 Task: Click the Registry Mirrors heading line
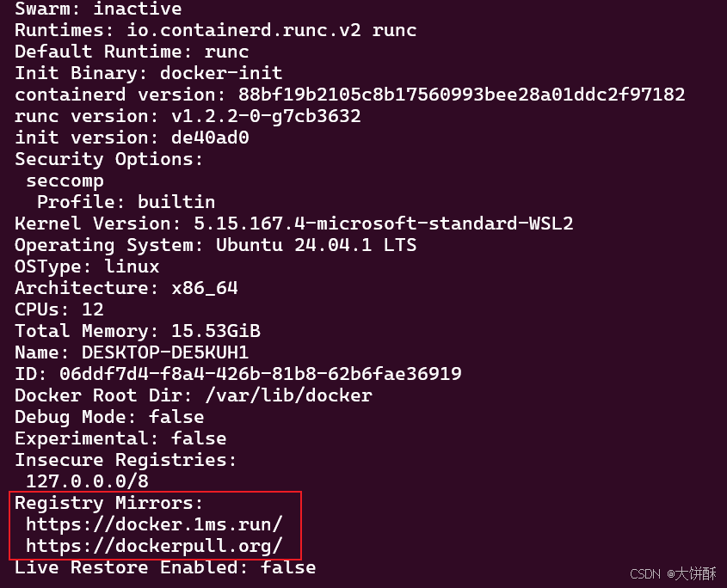[109, 503]
